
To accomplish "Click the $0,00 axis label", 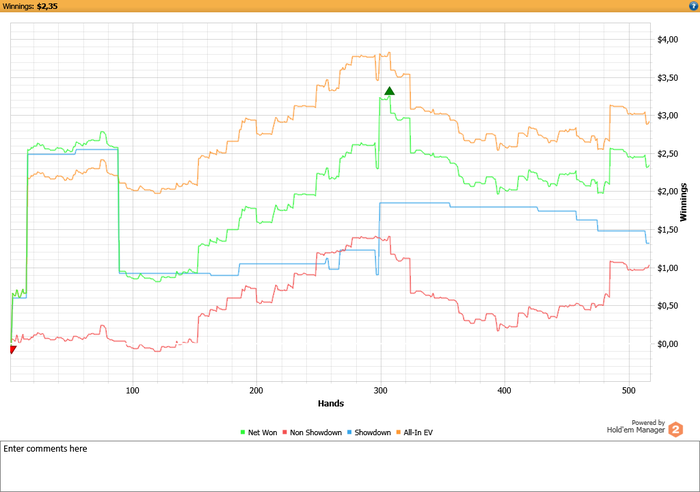I will coord(667,344).
